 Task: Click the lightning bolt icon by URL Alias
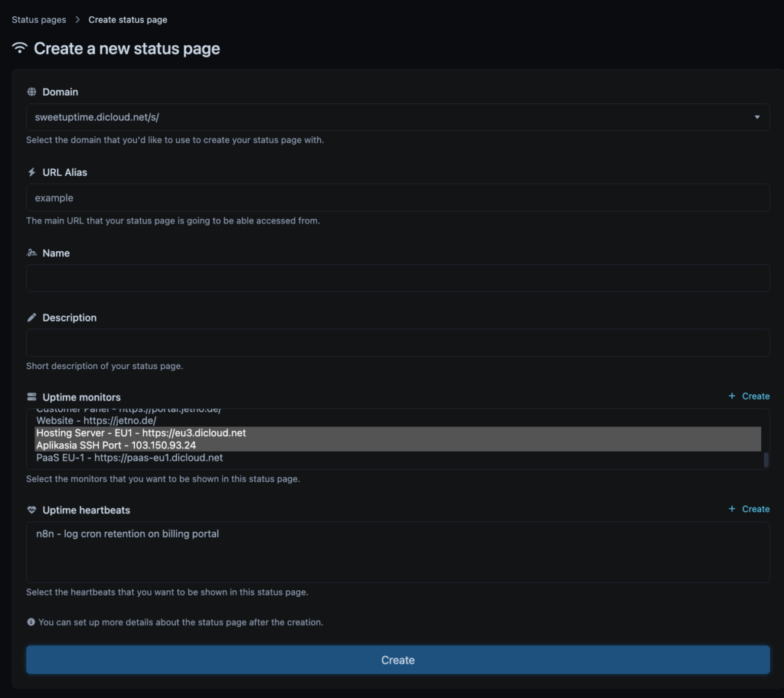click(x=31, y=172)
